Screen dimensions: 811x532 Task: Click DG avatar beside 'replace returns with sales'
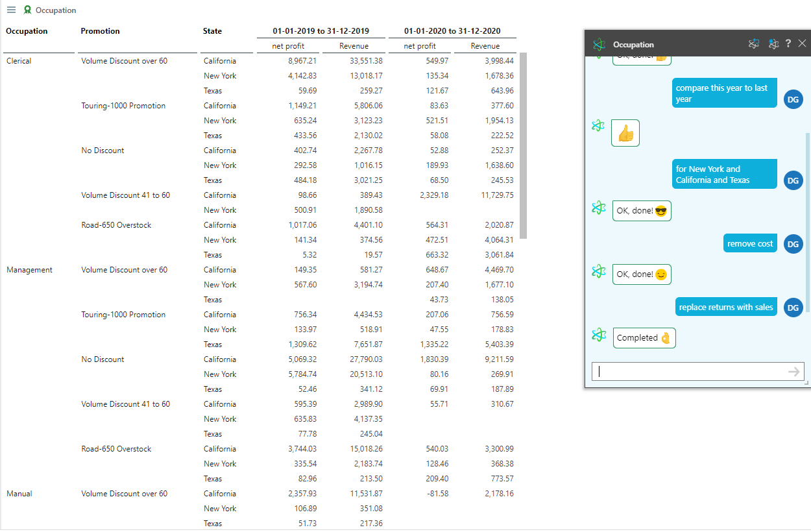[x=793, y=308]
